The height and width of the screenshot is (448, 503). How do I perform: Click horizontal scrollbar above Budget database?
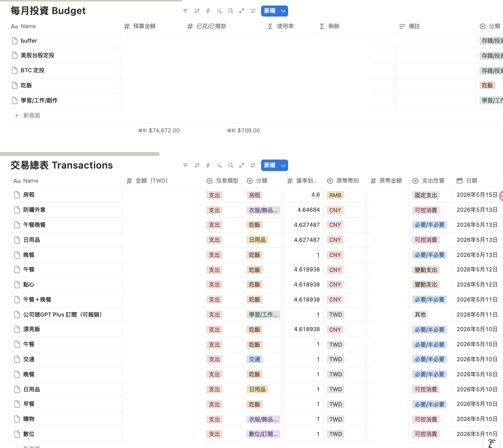tap(91, 1)
